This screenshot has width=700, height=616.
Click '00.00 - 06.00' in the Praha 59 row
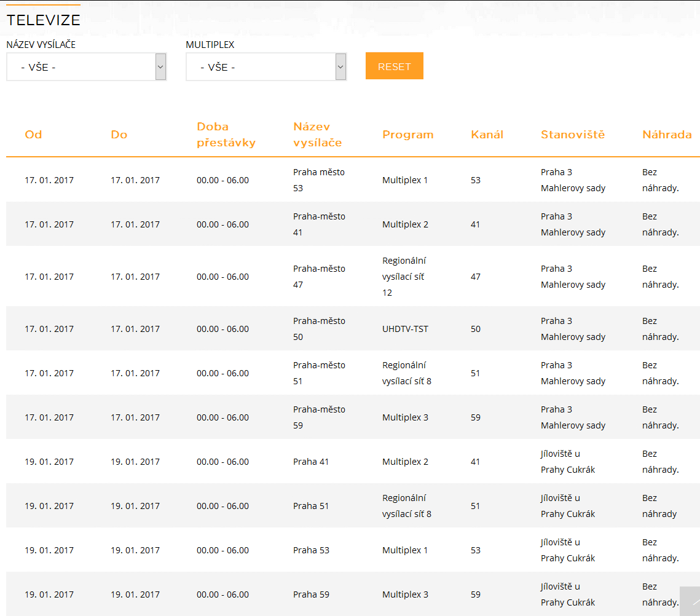[222, 594]
